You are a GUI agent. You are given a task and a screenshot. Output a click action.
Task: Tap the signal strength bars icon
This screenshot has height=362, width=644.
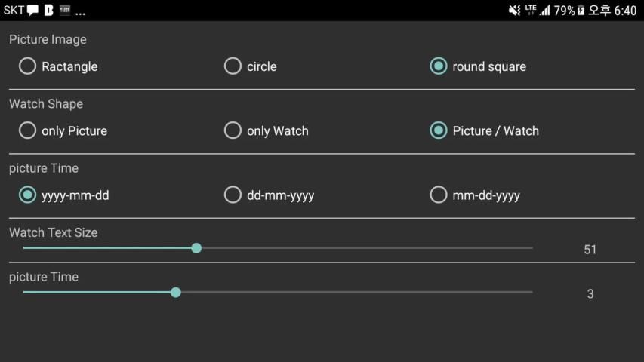coord(544,11)
